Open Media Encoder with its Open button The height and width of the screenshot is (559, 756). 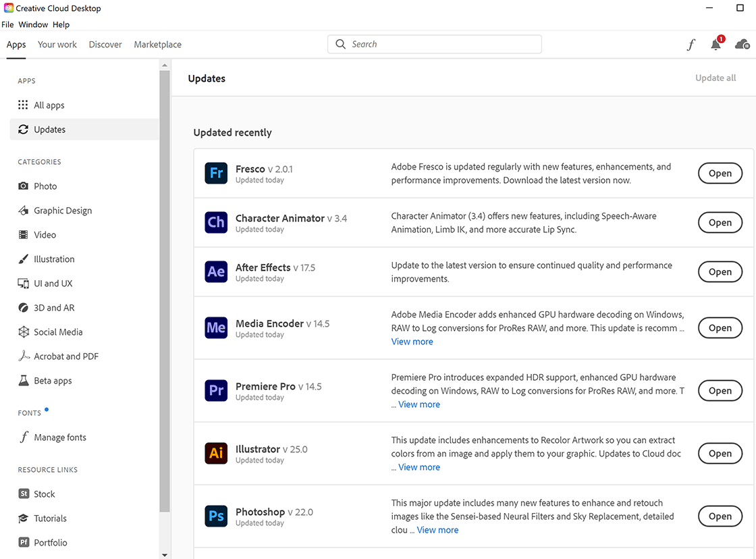click(720, 328)
